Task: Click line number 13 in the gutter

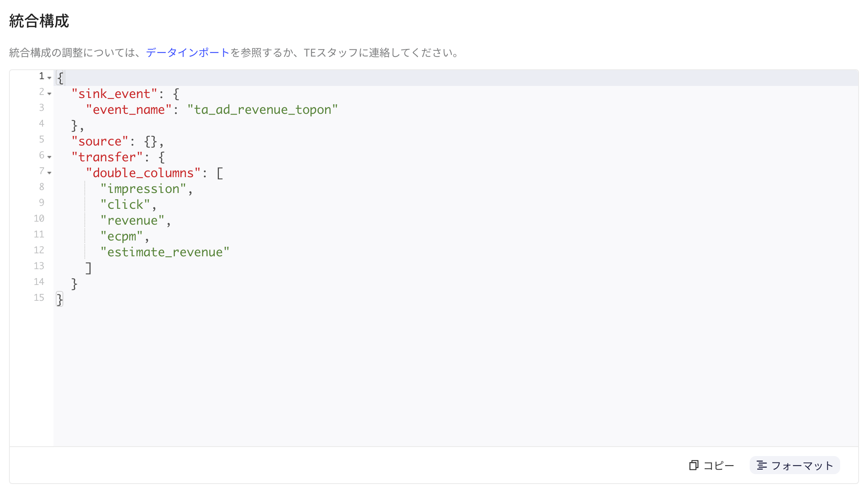Action: click(39, 266)
